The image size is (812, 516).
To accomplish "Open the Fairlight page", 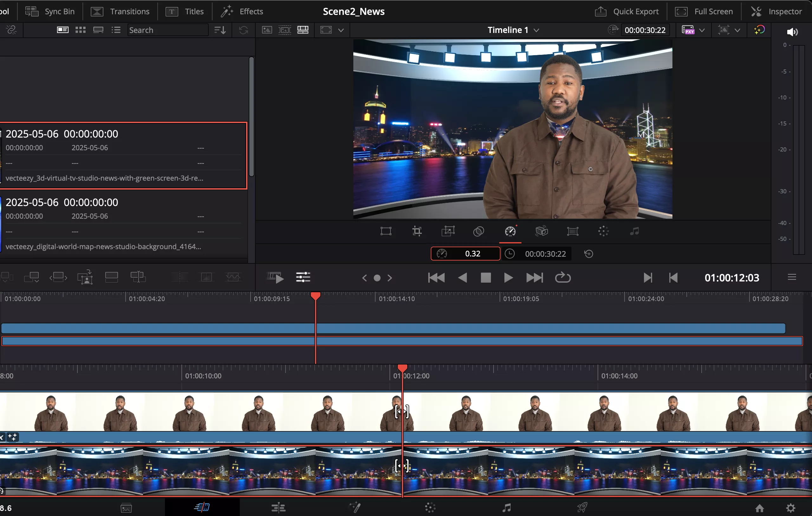I will click(506, 507).
